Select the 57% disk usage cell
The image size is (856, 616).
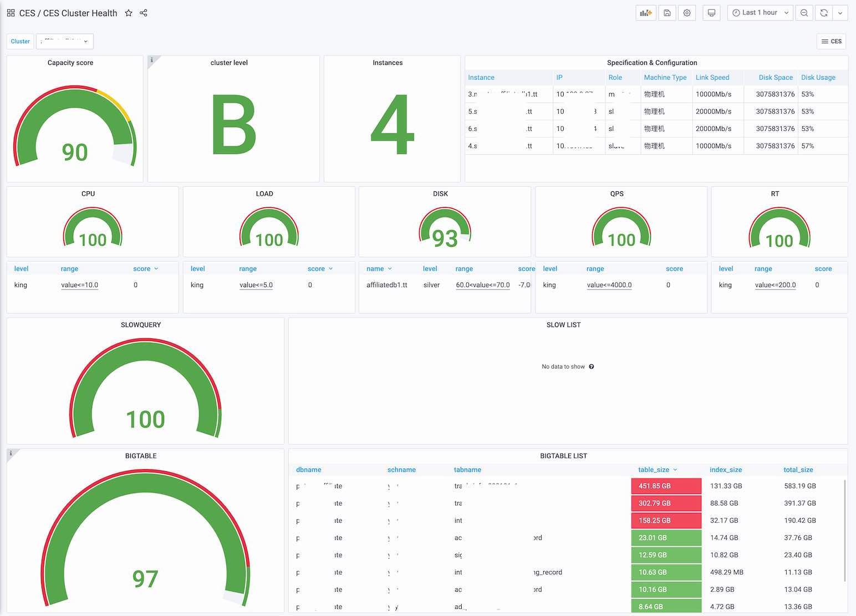pyautogui.click(x=808, y=146)
